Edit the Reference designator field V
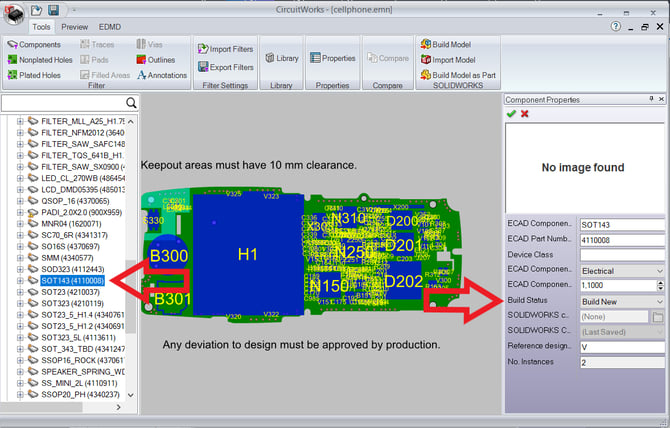 [622, 347]
